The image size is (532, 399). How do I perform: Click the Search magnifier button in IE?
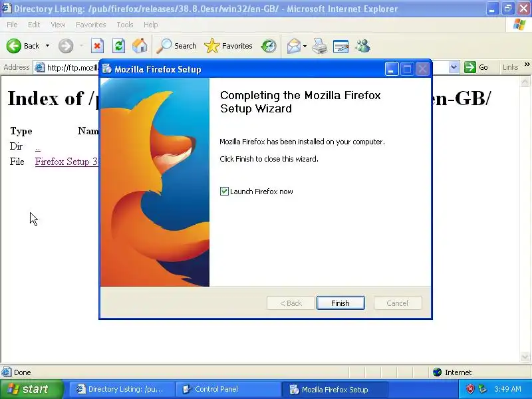click(176, 46)
